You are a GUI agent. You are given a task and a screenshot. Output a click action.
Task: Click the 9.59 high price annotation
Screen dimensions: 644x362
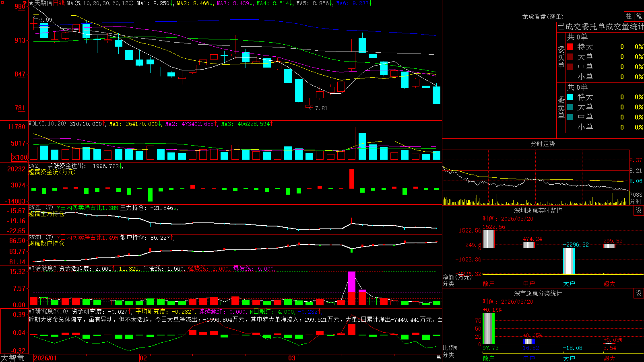[x=46, y=20]
